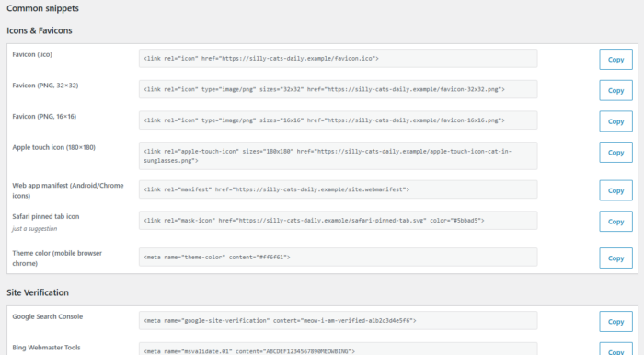The width and height of the screenshot is (644, 355).
Task: Click the apple-touch-icon code field
Action: tap(338, 156)
